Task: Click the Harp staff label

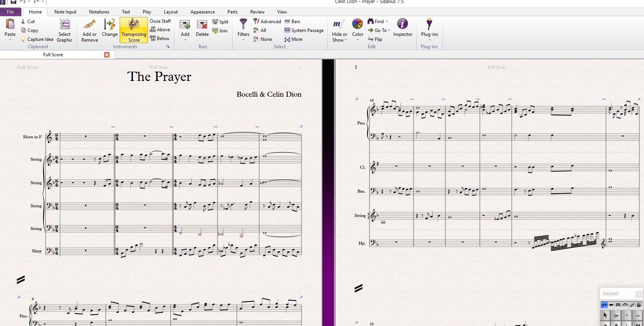Action: (x=37, y=251)
